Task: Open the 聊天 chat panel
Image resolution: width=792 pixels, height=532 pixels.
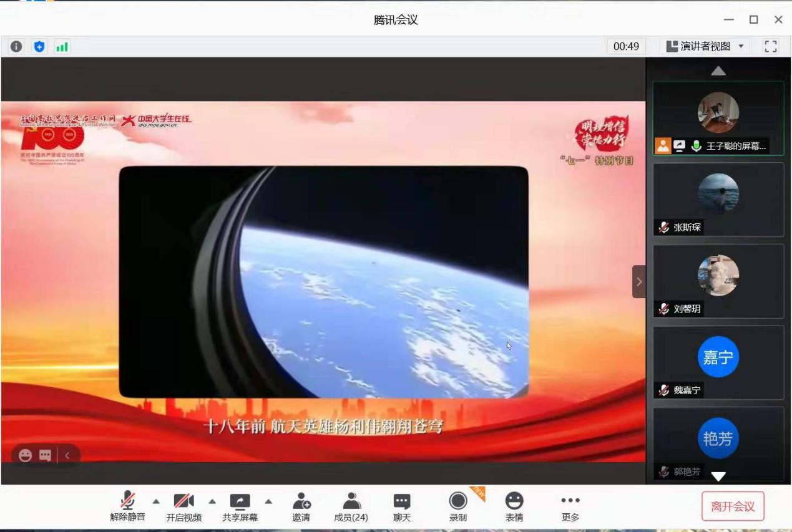Action: pos(402,506)
